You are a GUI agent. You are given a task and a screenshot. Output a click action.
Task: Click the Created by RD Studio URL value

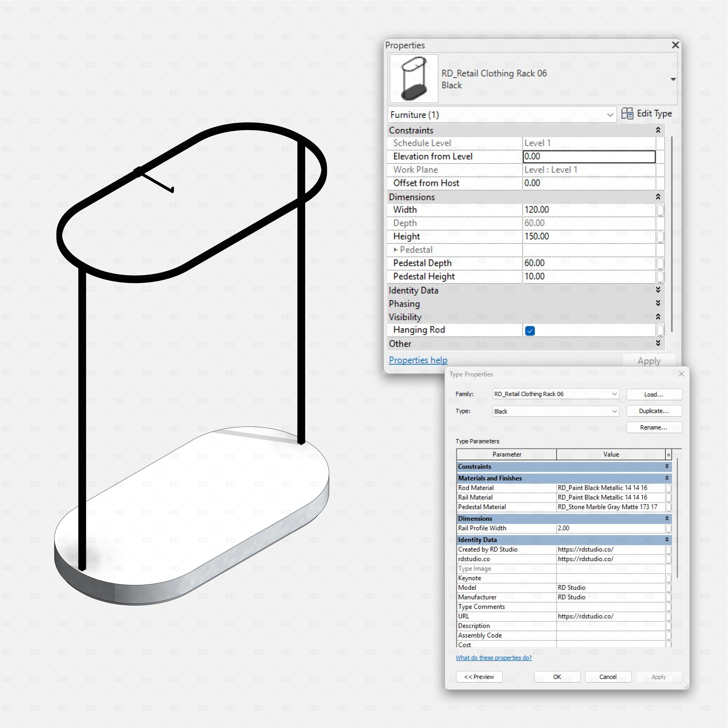611,550
